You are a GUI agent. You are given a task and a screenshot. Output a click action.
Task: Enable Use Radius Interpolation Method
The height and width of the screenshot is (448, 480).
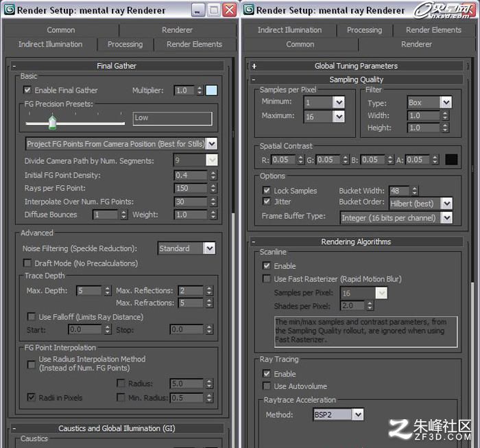[x=32, y=364]
